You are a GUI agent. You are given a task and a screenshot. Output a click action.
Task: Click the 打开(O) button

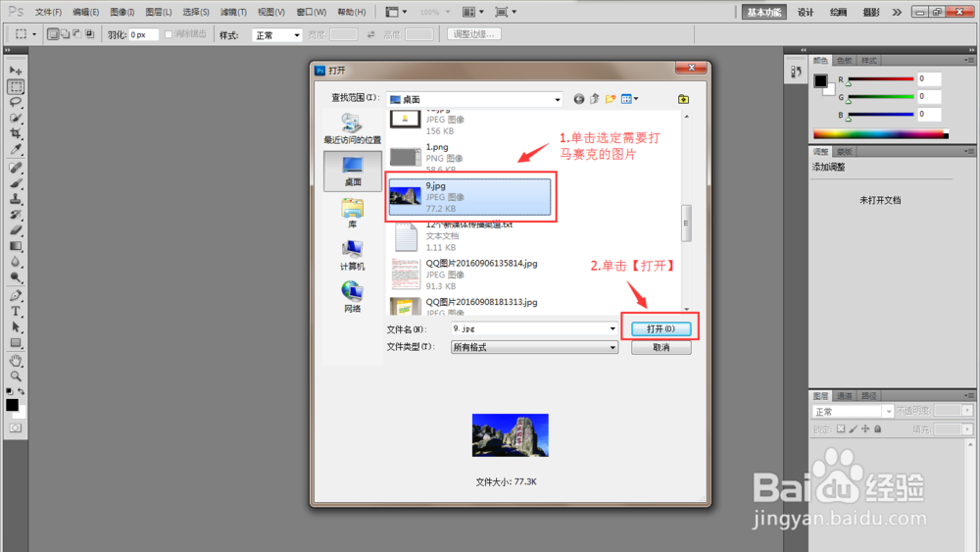click(x=661, y=328)
